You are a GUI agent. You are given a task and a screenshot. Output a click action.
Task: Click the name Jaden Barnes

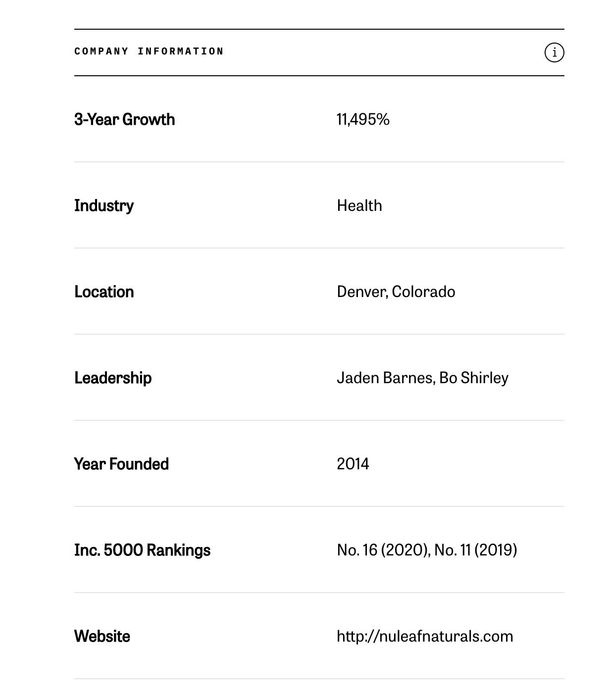pyautogui.click(x=385, y=378)
